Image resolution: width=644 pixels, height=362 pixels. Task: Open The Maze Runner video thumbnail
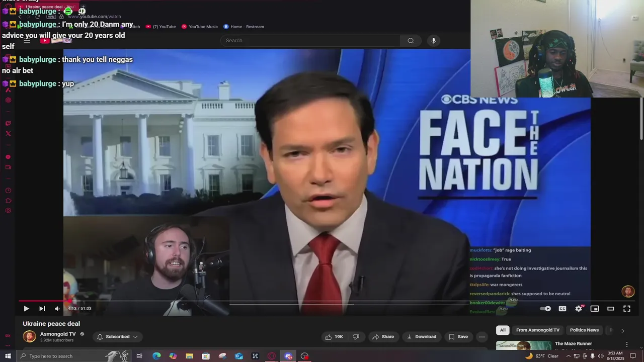tap(524, 345)
